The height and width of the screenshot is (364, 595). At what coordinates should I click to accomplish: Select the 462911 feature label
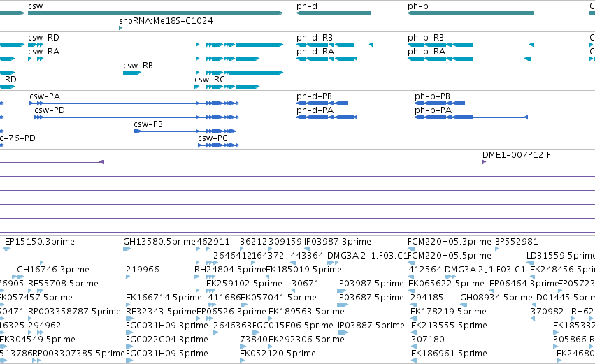(213, 242)
